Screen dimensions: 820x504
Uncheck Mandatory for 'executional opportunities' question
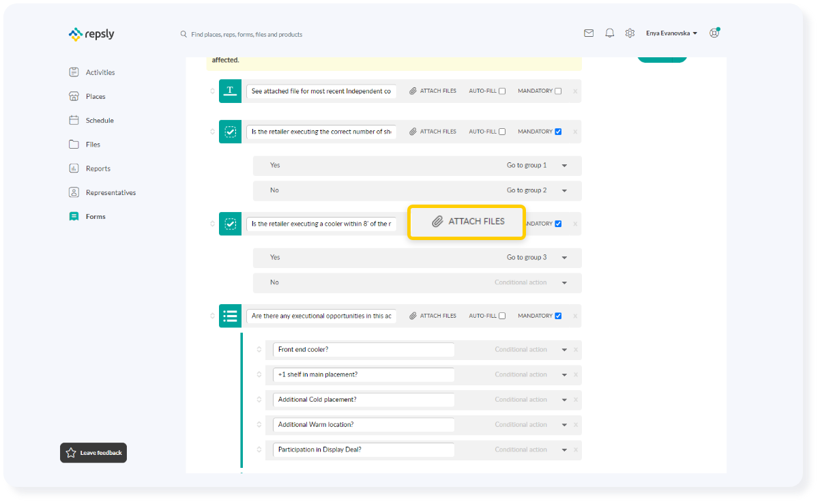tap(558, 316)
